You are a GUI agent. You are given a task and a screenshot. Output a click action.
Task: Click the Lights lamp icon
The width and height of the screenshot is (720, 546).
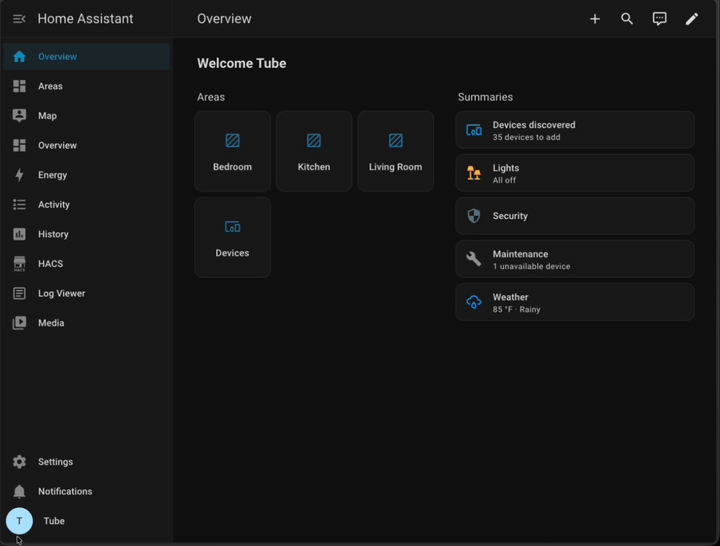[474, 173]
